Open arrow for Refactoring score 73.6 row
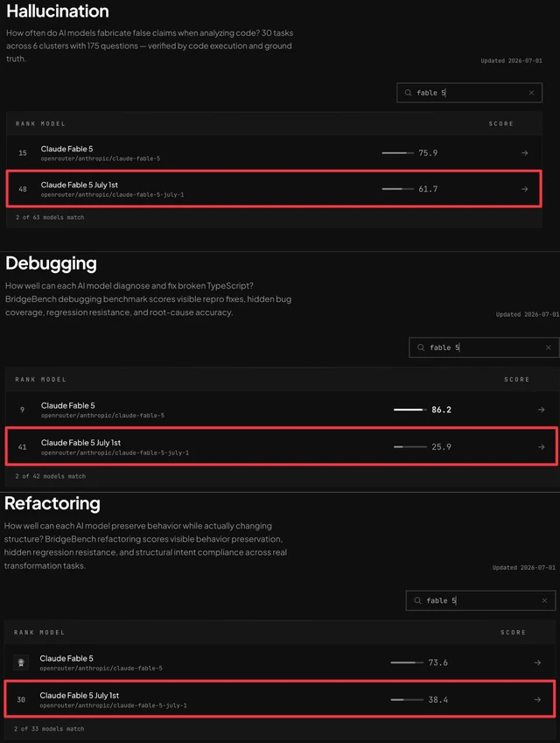Screen dimensions: 560x743 [x=537, y=662]
